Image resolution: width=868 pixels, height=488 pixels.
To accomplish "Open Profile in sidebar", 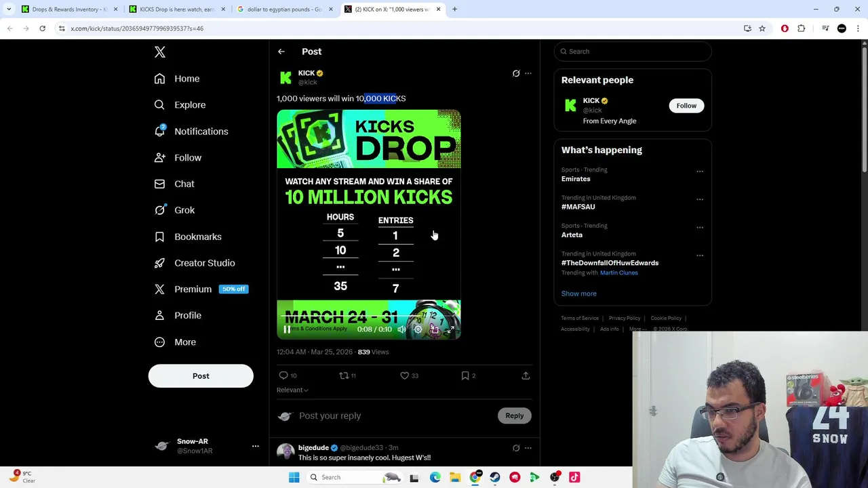I will pyautogui.click(x=178, y=315).
